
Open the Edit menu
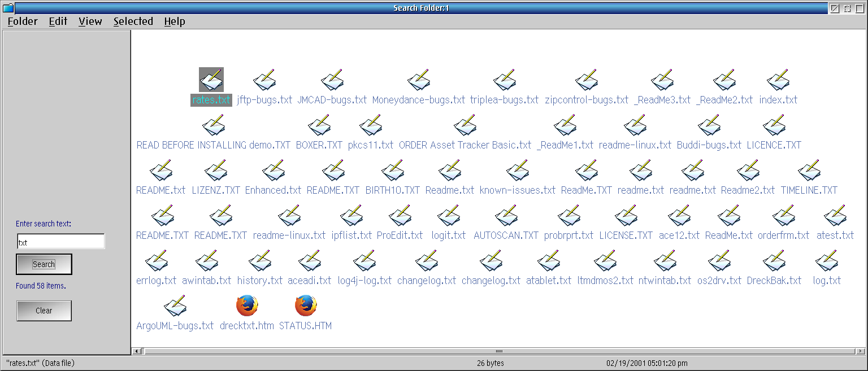pyautogui.click(x=58, y=21)
